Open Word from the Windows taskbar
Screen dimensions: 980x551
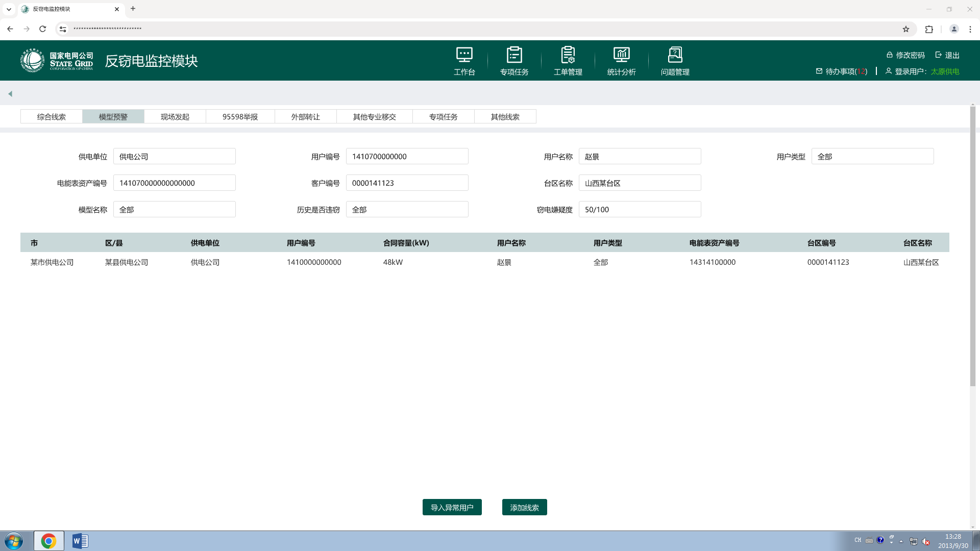[x=80, y=541]
